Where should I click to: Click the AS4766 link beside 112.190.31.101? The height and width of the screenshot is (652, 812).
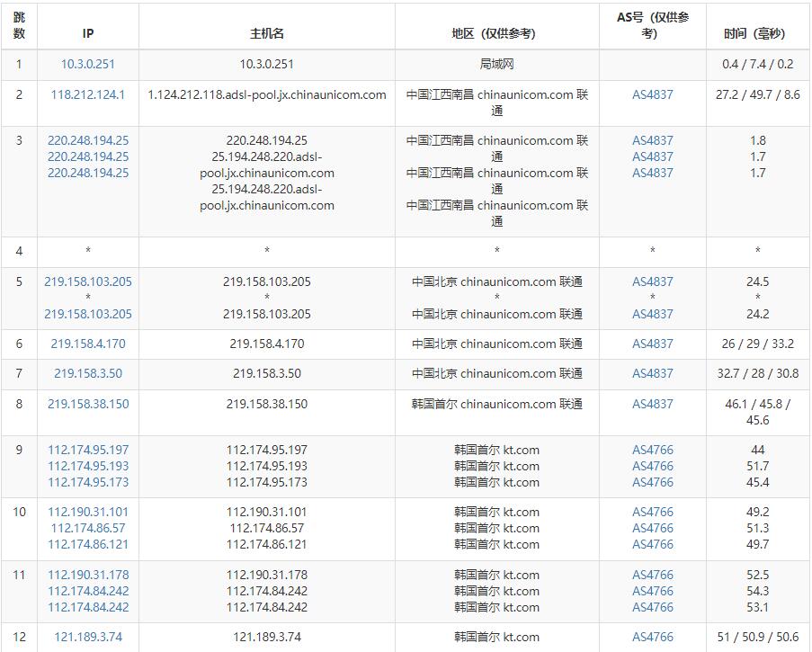[x=653, y=513]
